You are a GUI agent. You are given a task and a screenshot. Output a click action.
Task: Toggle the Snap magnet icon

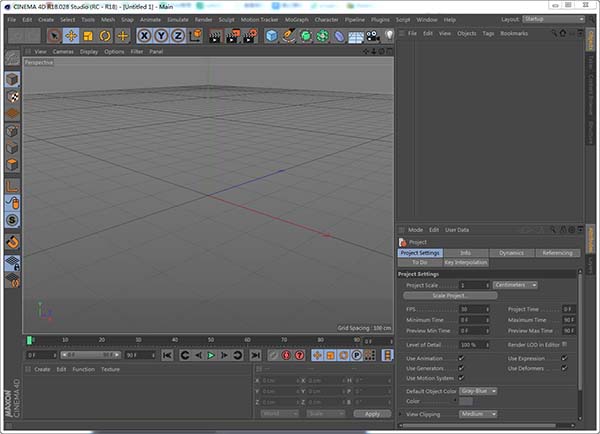coord(13,242)
